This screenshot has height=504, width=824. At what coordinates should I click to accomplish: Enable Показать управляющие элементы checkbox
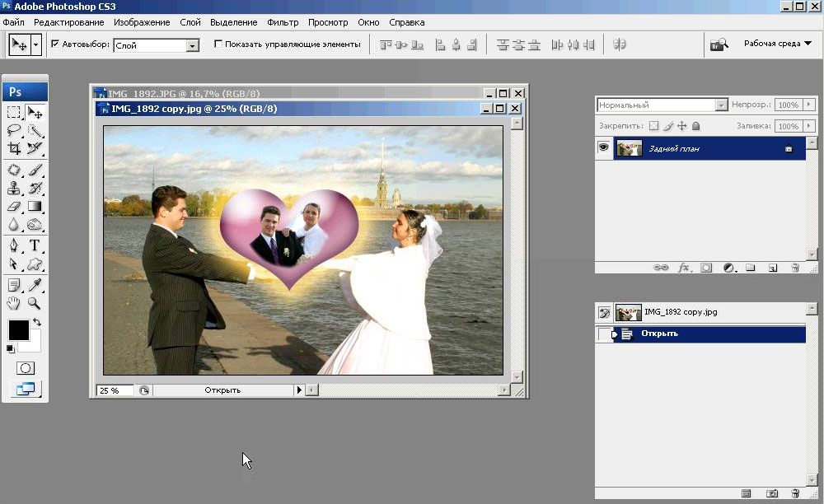click(218, 44)
